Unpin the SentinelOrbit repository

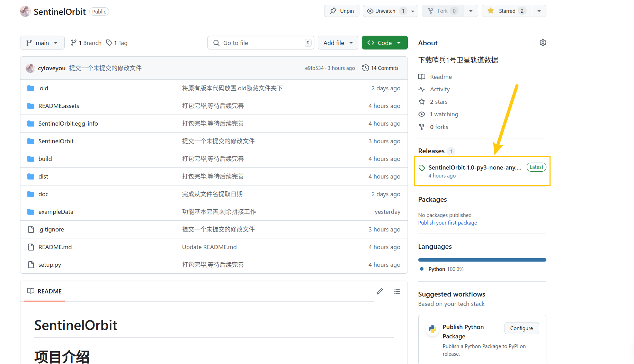pyautogui.click(x=342, y=11)
